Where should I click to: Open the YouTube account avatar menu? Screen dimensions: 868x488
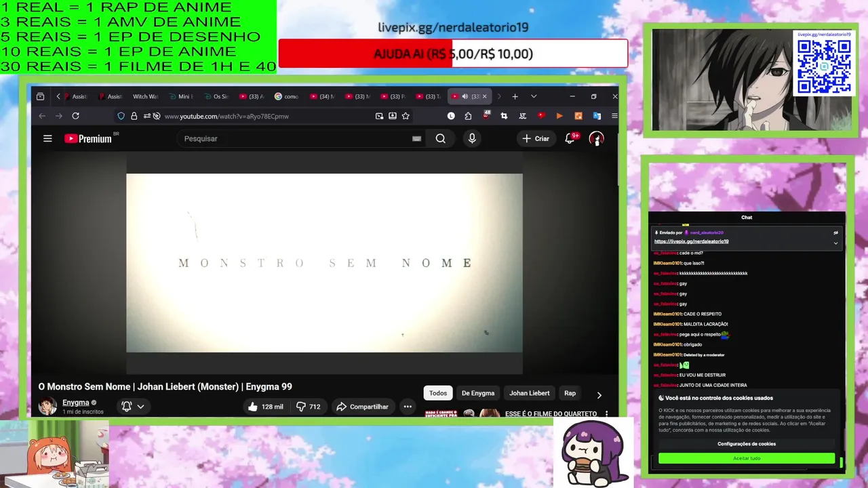tap(596, 138)
